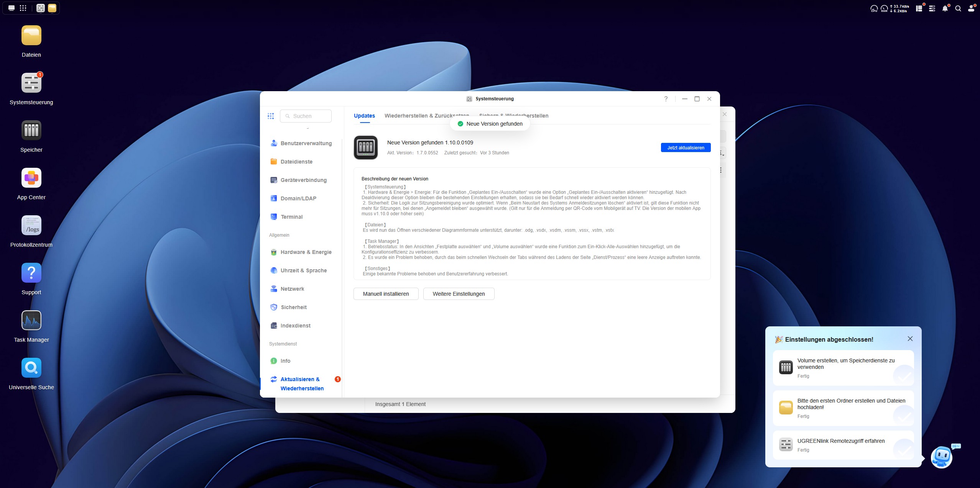The image size is (980, 488).
Task: Click the Manuell installieren button
Action: (x=386, y=294)
